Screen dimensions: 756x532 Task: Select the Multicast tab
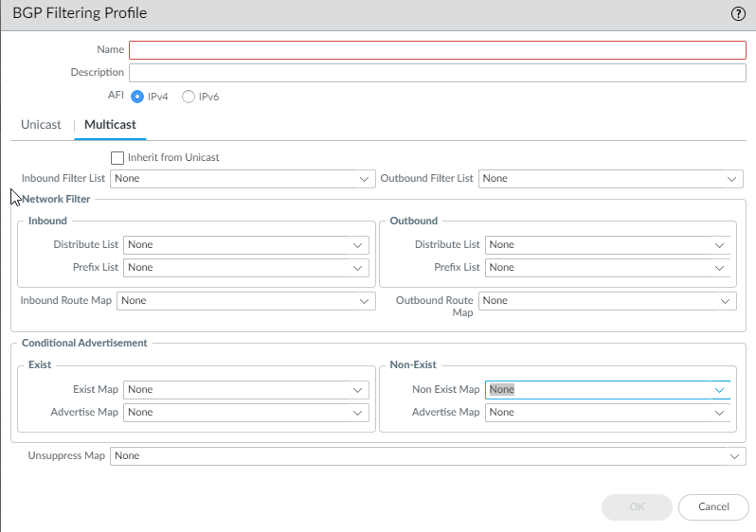[x=110, y=125]
